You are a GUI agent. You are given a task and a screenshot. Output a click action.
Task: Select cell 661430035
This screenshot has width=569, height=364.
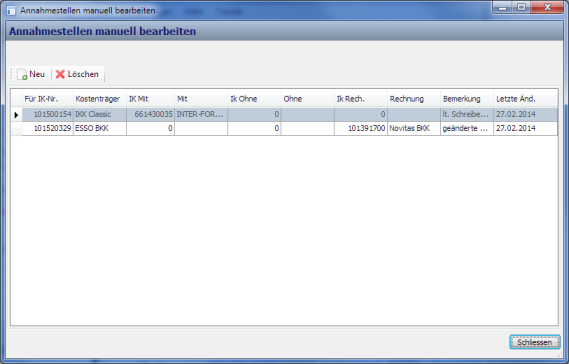(x=150, y=114)
